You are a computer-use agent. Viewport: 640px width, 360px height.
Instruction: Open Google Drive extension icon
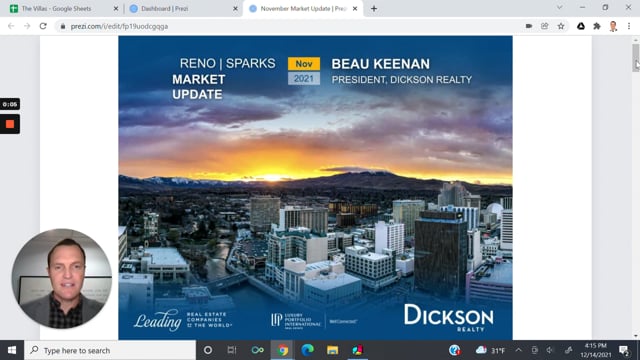tap(580, 26)
